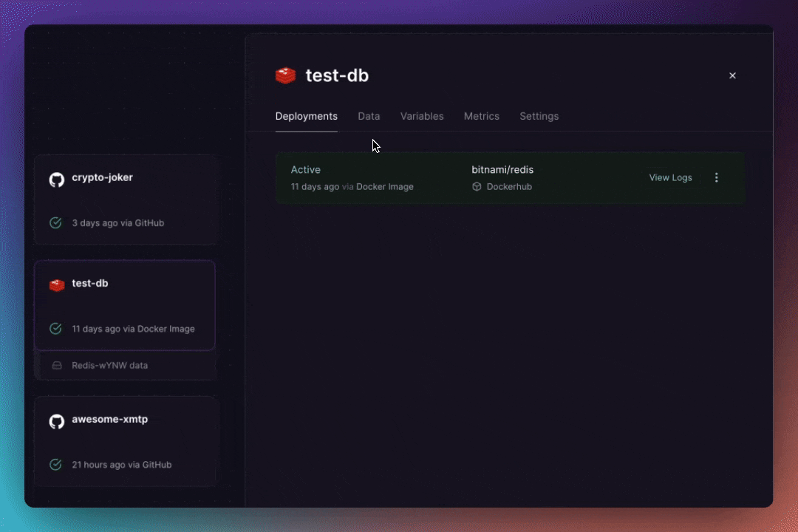Click GitHub icon on awesome-xmtp card
This screenshot has width=798, height=532.
[x=56, y=421]
